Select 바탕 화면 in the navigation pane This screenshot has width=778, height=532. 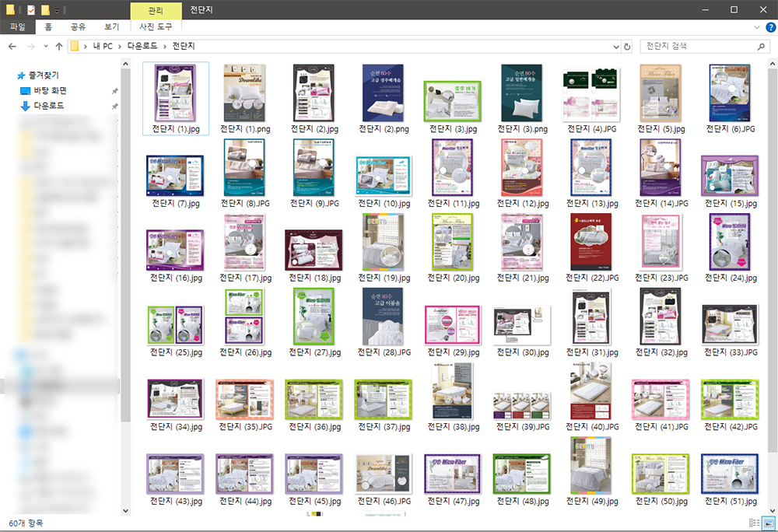coord(51,90)
